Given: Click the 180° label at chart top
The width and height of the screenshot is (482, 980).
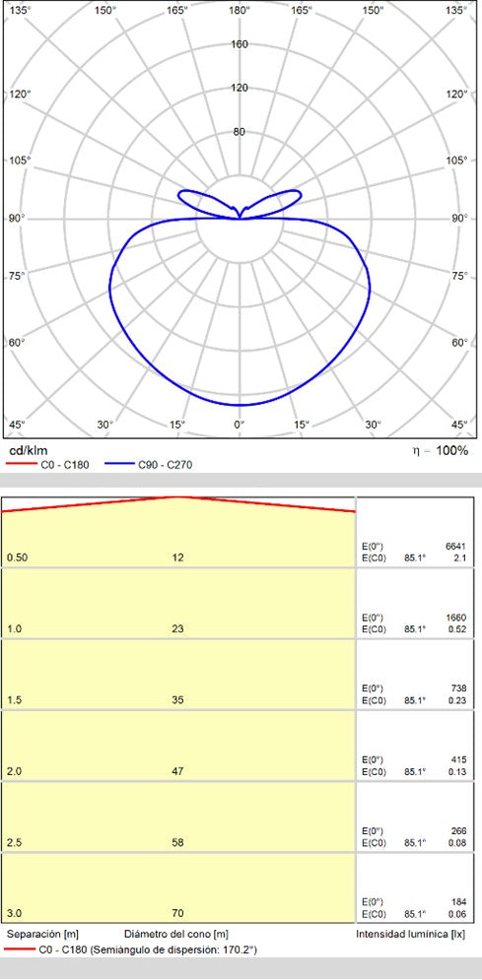Looking at the screenshot, I should pos(240,11).
